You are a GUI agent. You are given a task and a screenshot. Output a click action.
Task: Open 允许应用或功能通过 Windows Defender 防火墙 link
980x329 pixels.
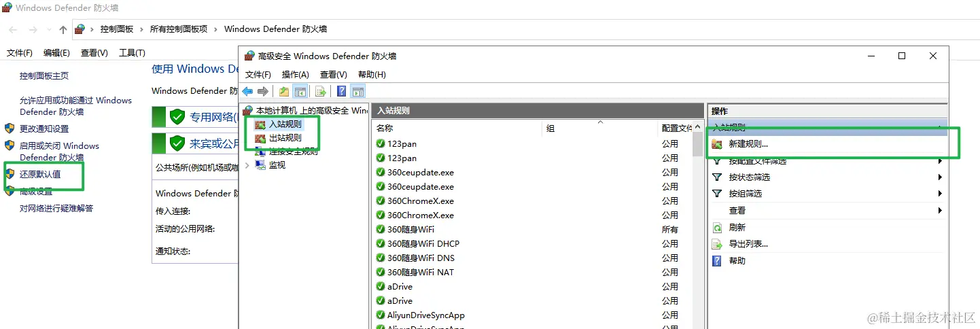tap(75, 106)
